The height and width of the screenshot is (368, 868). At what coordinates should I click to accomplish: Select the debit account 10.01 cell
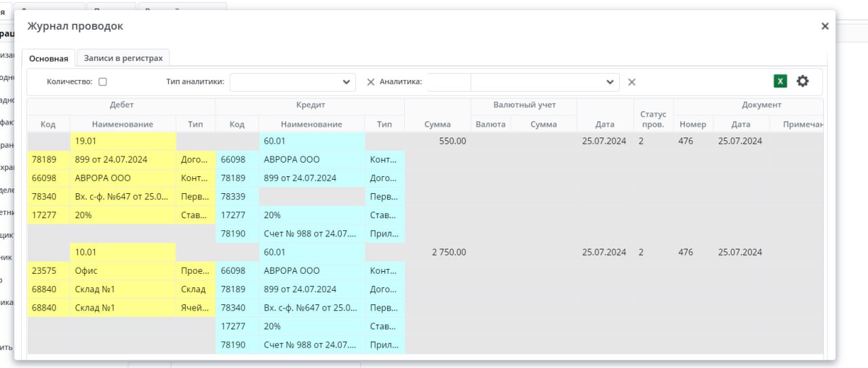[123, 252]
